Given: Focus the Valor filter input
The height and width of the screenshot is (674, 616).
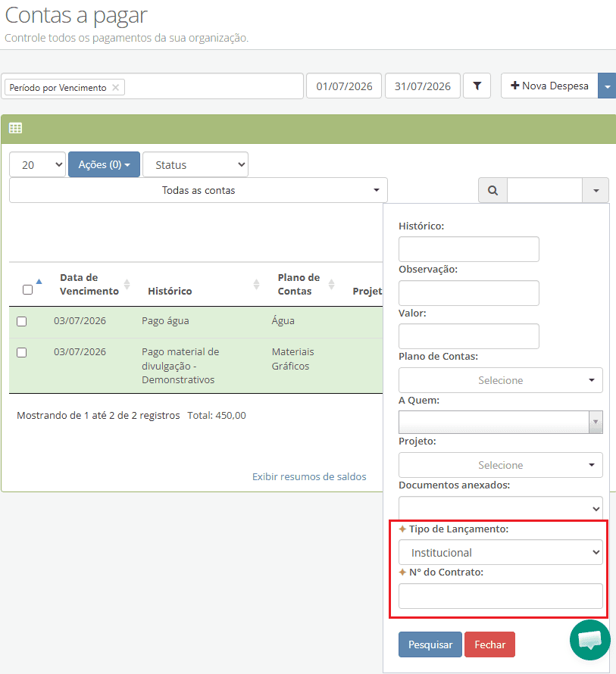Looking at the screenshot, I should click(469, 336).
